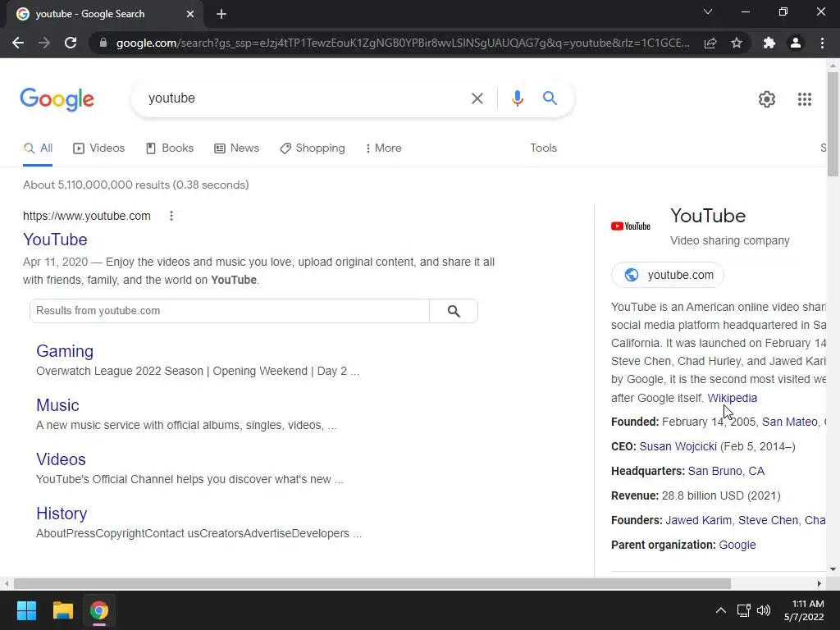840x630 pixels.
Task: Share this page icon in address bar
Action: point(710,43)
